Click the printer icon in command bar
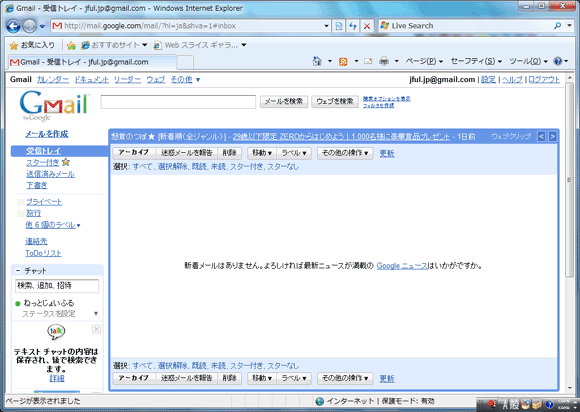 (384, 61)
